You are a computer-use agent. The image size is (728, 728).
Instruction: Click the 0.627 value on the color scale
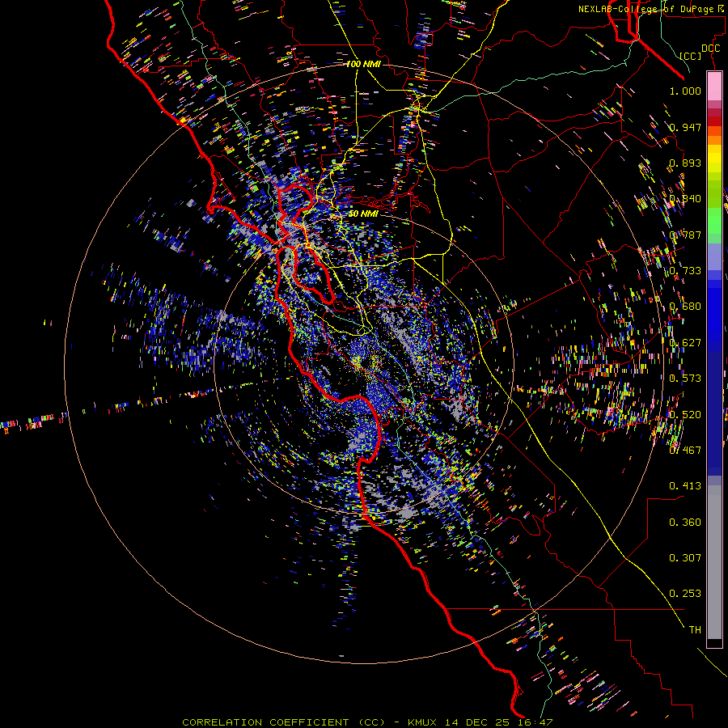(x=685, y=343)
